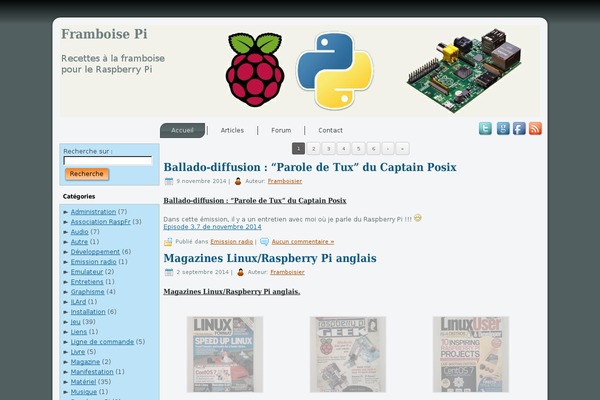This screenshot has width=600, height=400.
Task: Click the smiley emoticon in the post text
Action: point(417,218)
